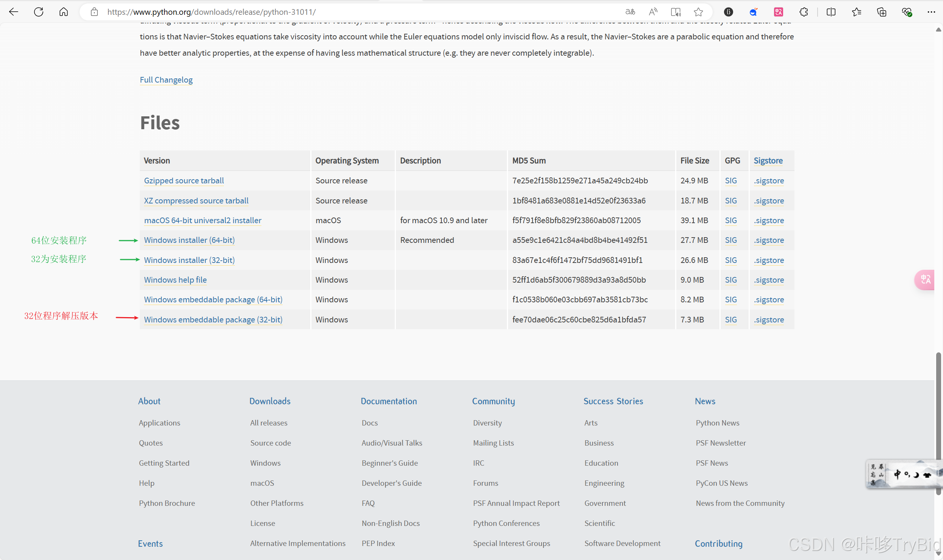Image resolution: width=943 pixels, height=560 pixels.
Task: Open the Browser essentials heart icon
Action: (907, 12)
